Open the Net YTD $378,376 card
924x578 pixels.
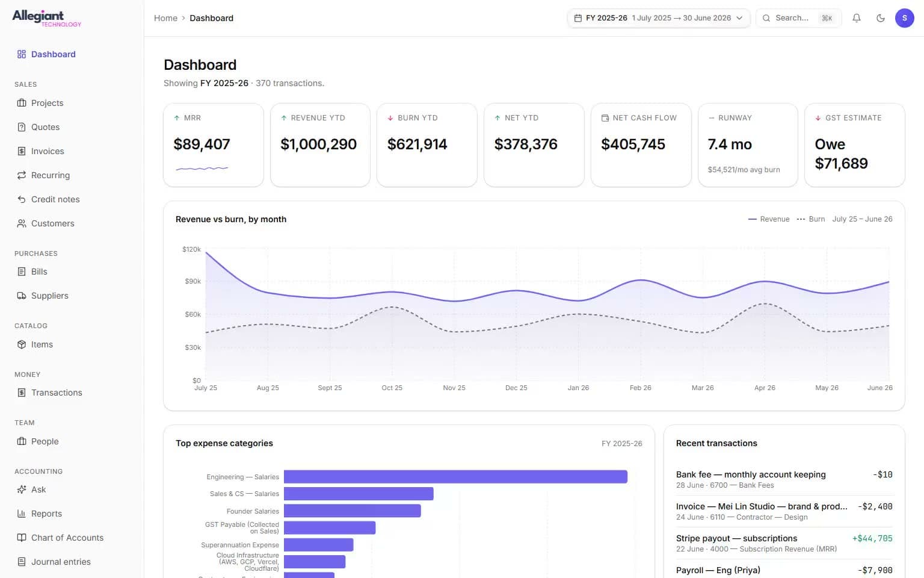pos(534,145)
